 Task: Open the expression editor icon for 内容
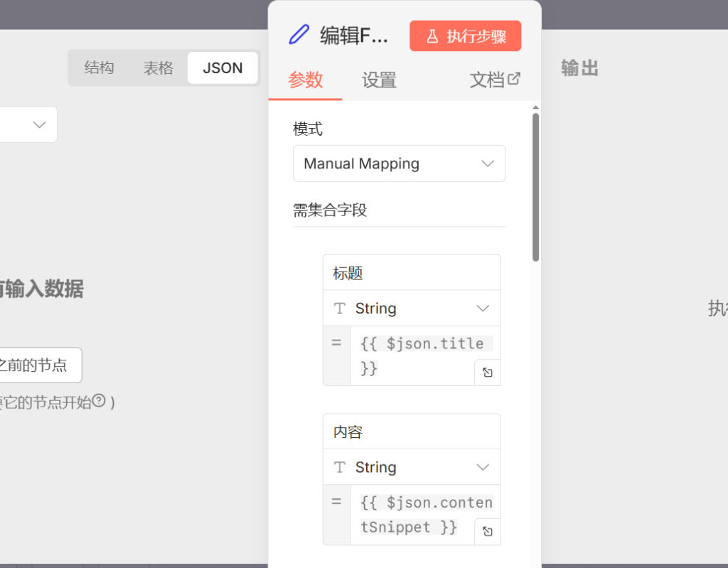[488, 531]
